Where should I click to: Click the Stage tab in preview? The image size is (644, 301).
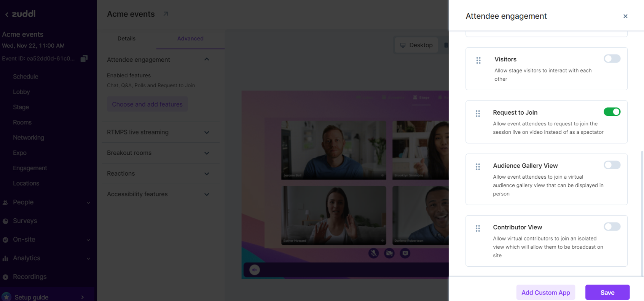(x=422, y=98)
